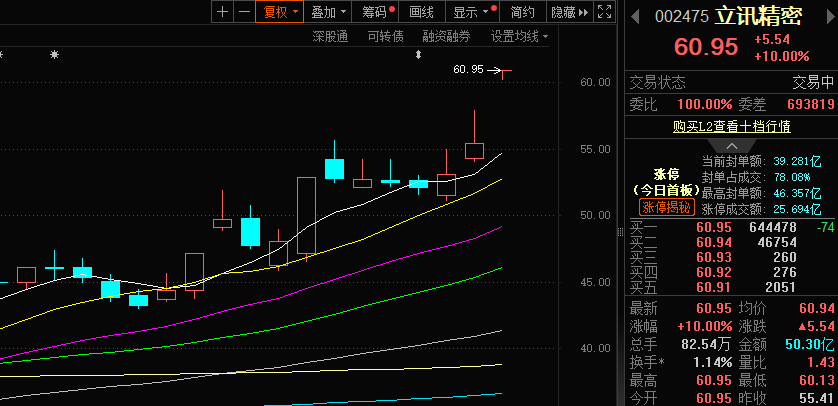Click the panel splitter handle beside chart
Viewport: 838px width, 406px height.
(620, 232)
